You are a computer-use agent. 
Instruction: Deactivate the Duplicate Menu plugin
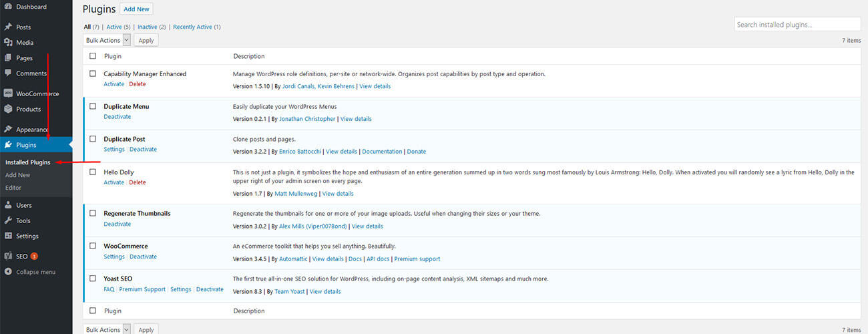tap(118, 117)
